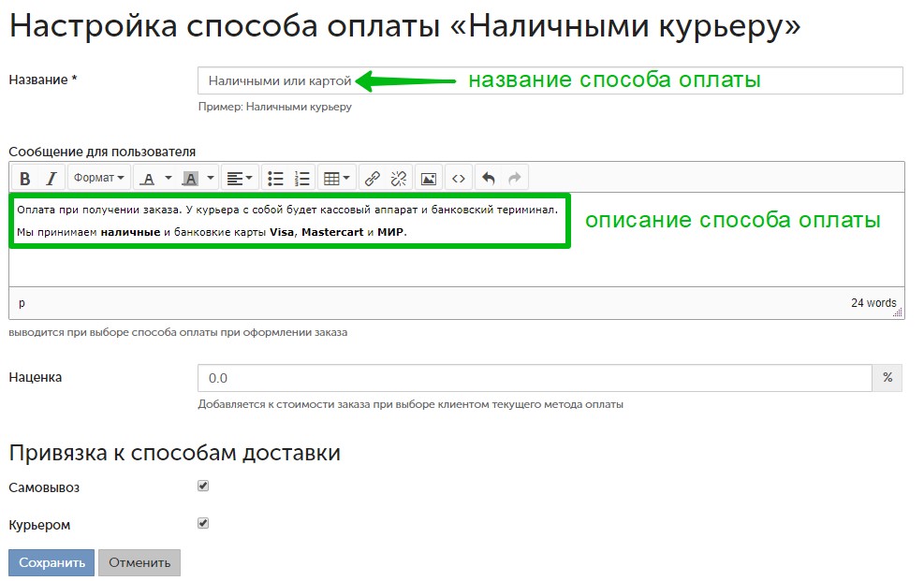Open the Формат dropdown

99,178
